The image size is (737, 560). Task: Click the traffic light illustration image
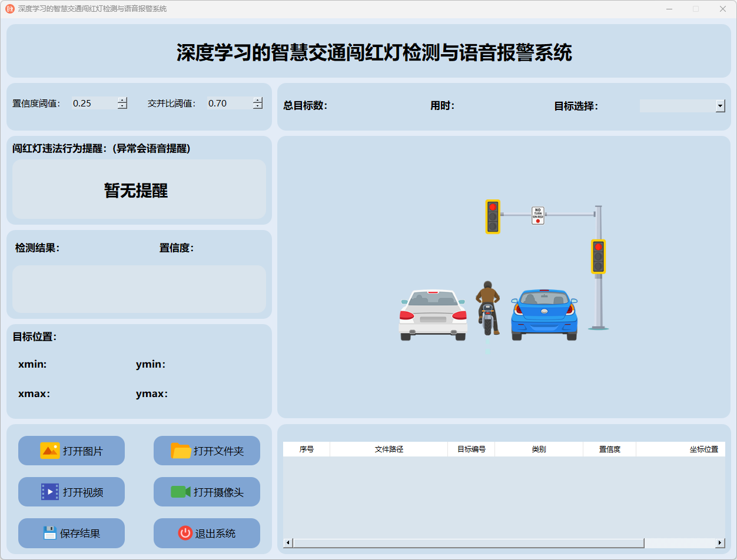pyautogui.click(x=503, y=276)
